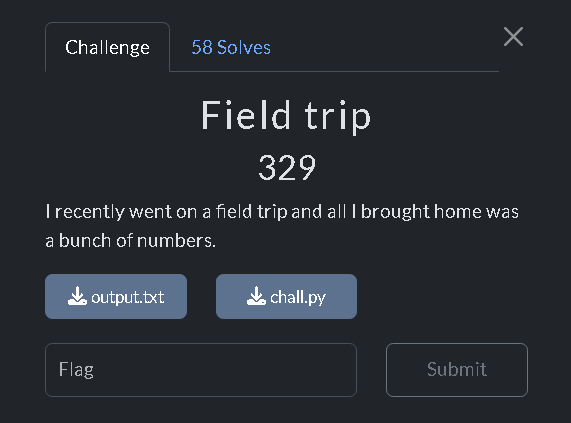This screenshot has height=423, width=571.
Task: Dismiss the Field trip modal using the cross icon
Action: click(513, 36)
